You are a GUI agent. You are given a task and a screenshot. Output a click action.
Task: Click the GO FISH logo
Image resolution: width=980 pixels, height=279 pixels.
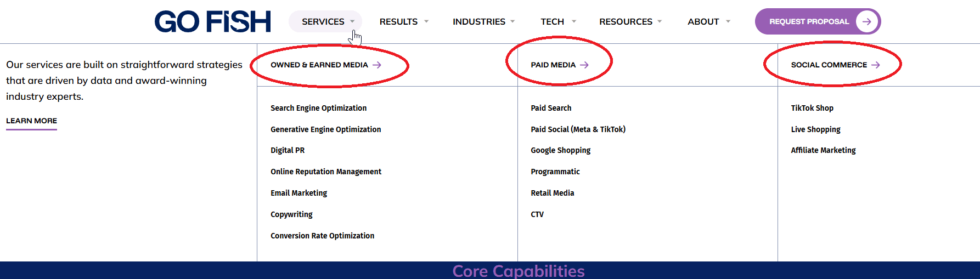(213, 22)
